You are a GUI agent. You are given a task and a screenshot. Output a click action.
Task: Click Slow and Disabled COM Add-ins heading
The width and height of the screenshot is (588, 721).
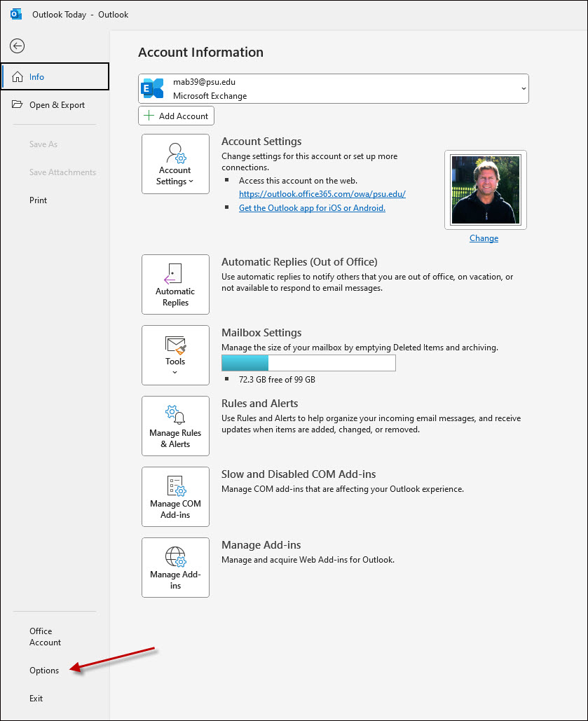[299, 474]
